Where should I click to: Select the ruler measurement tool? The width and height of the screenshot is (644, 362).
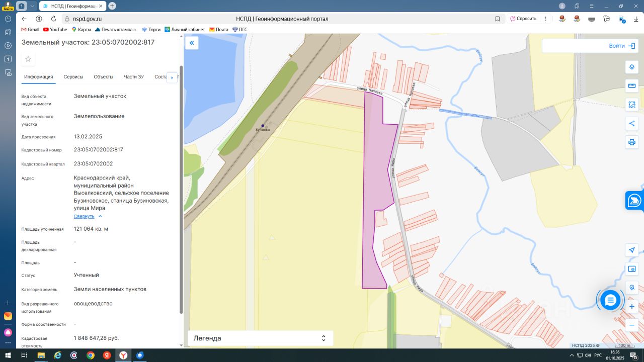click(x=632, y=86)
